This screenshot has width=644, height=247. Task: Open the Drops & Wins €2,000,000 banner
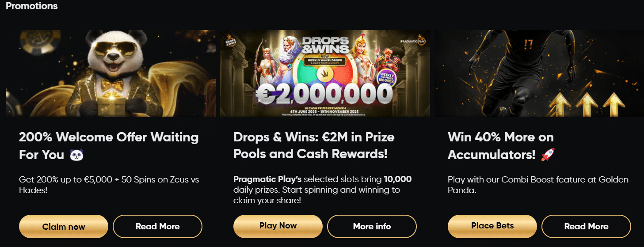(x=325, y=73)
